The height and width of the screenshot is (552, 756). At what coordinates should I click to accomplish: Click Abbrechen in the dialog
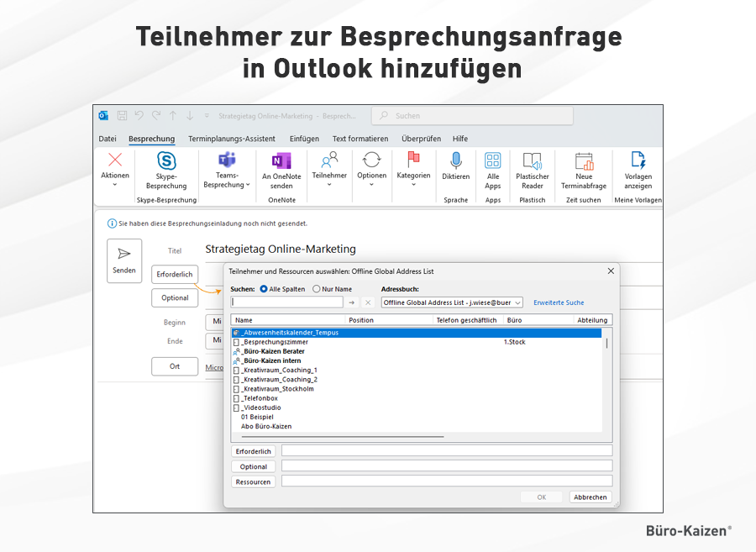tap(591, 497)
